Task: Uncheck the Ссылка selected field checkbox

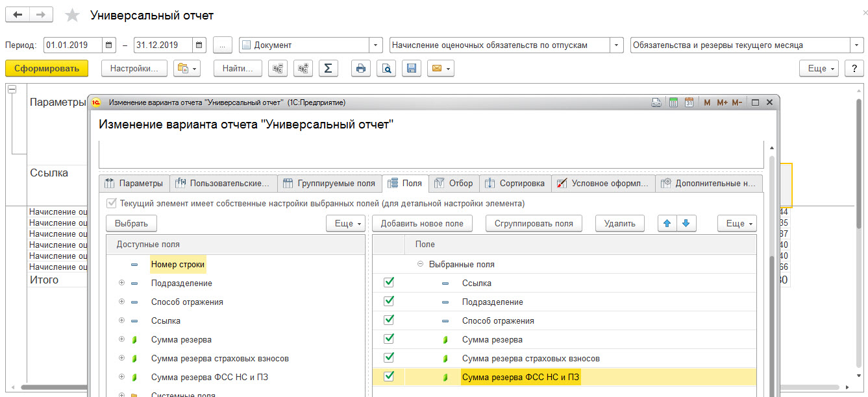Action: coord(389,283)
